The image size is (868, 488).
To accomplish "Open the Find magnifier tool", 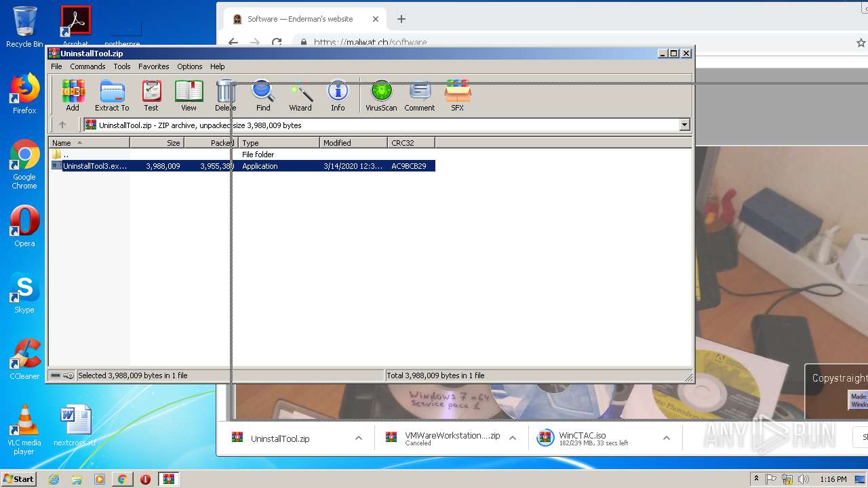I will [263, 96].
